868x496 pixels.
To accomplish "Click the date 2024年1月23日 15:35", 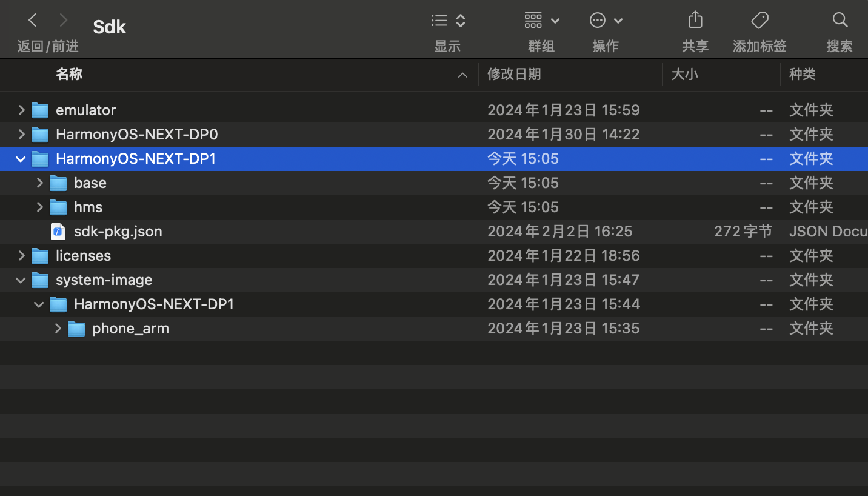I will click(564, 328).
